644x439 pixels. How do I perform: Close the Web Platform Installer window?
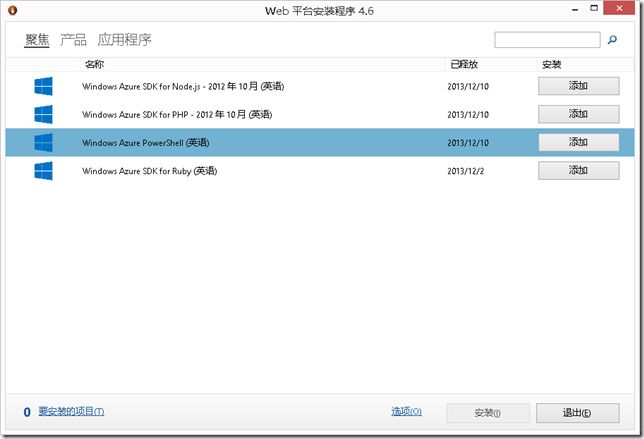619,8
